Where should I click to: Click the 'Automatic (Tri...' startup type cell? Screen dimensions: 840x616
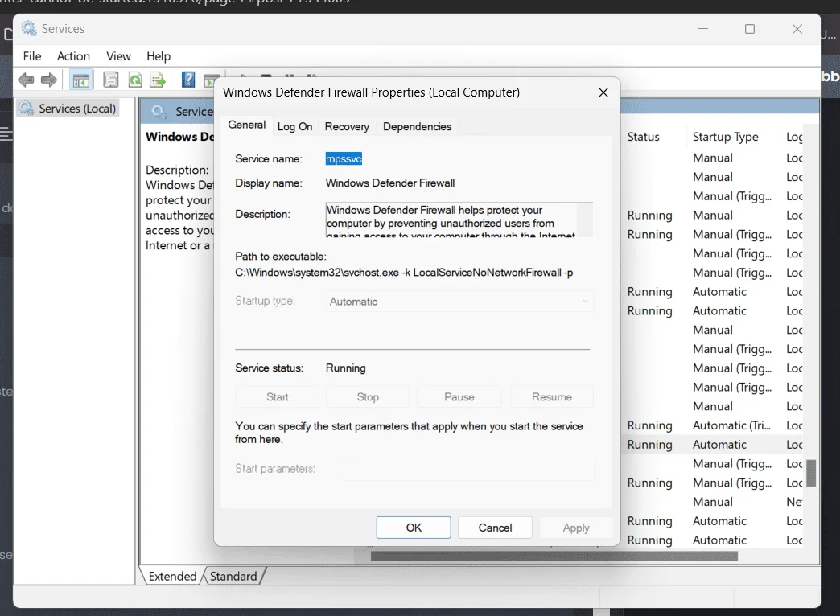pos(731,425)
